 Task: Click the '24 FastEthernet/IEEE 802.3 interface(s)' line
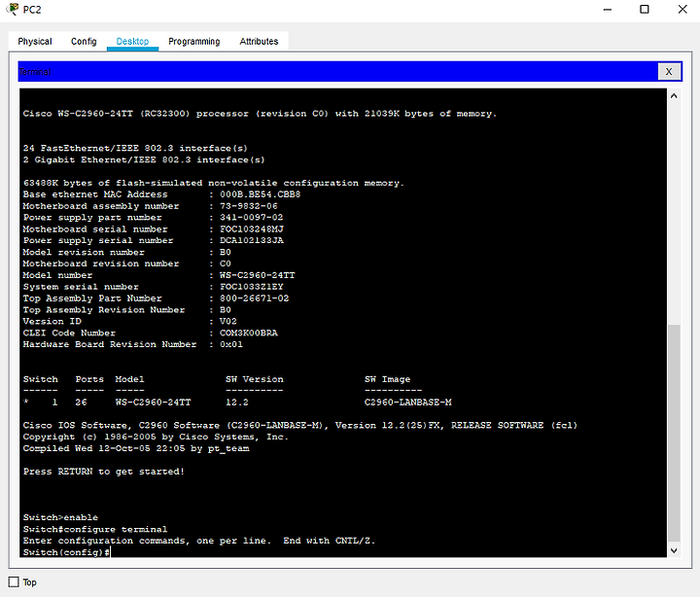(135, 148)
